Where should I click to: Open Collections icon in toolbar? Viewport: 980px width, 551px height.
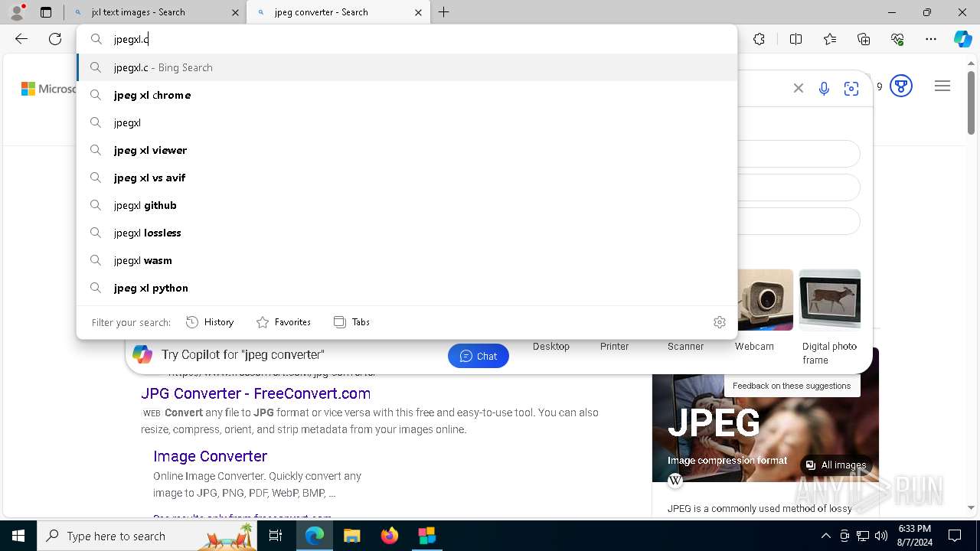(864, 39)
